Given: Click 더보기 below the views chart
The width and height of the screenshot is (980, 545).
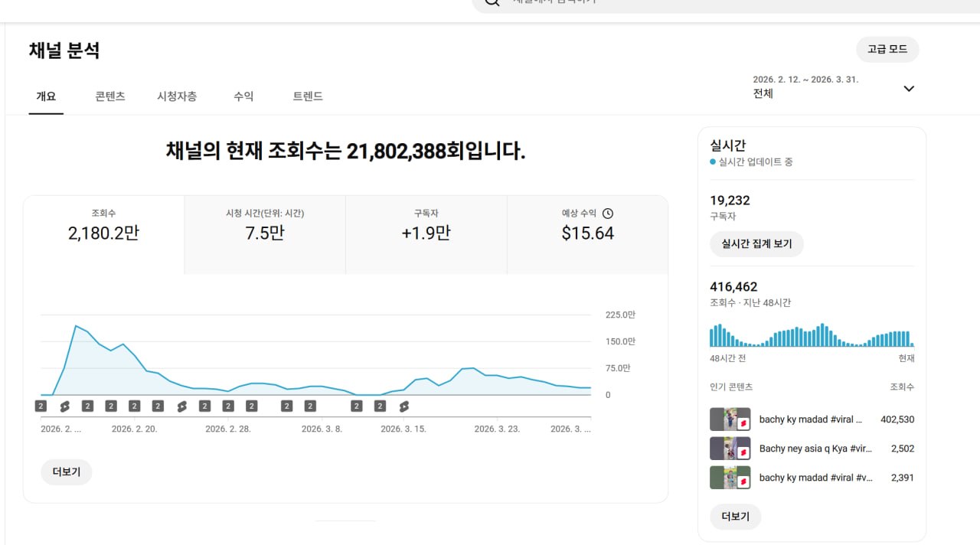Looking at the screenshot, I should 67,472.
